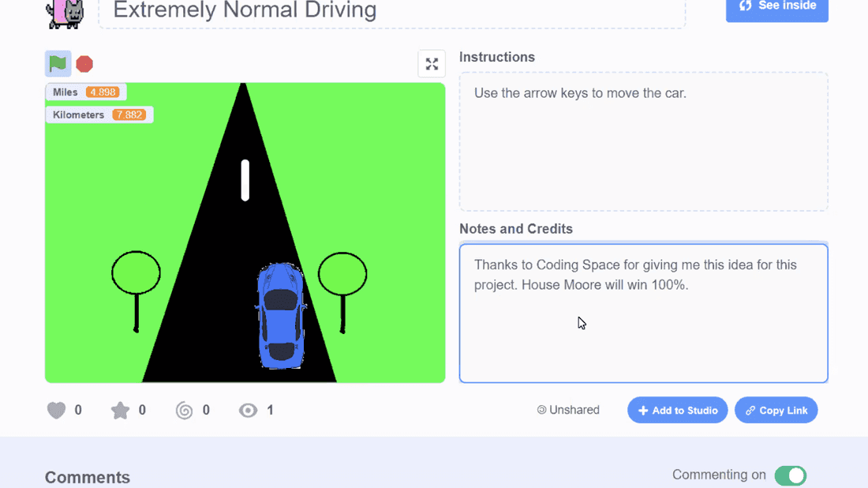Screen dimensions: 868x488
Task: Copy the project link
Action: pos(776,410)
